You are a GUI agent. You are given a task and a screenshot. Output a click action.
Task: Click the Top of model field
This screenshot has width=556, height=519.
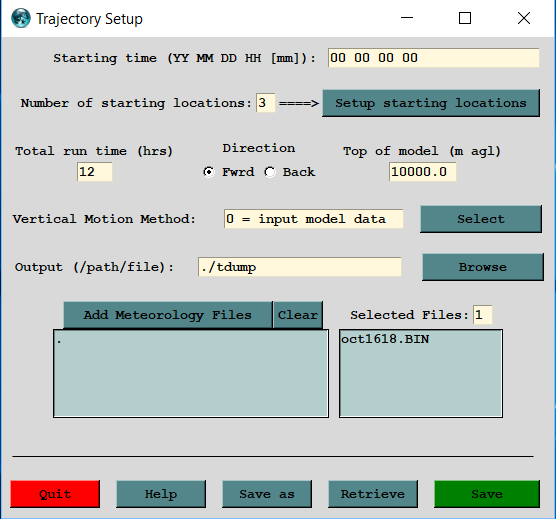pos(422,172)
